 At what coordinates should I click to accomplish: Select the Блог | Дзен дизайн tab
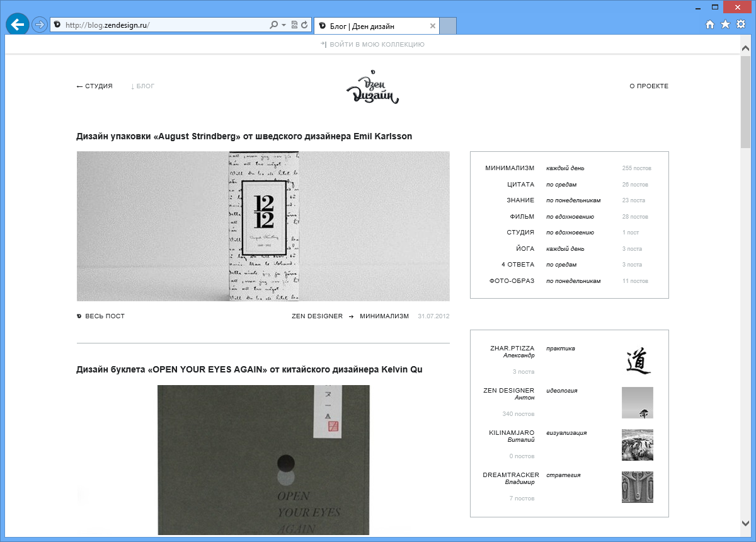pyautogui.click(x=369, y=26)
